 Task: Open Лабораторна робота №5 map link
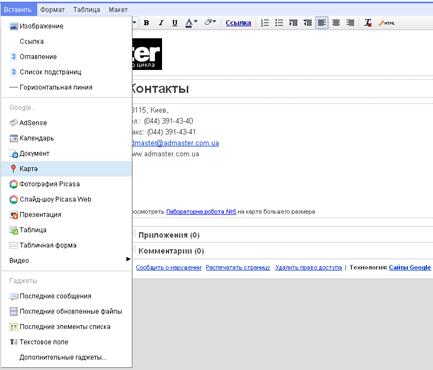click(201, 212)
